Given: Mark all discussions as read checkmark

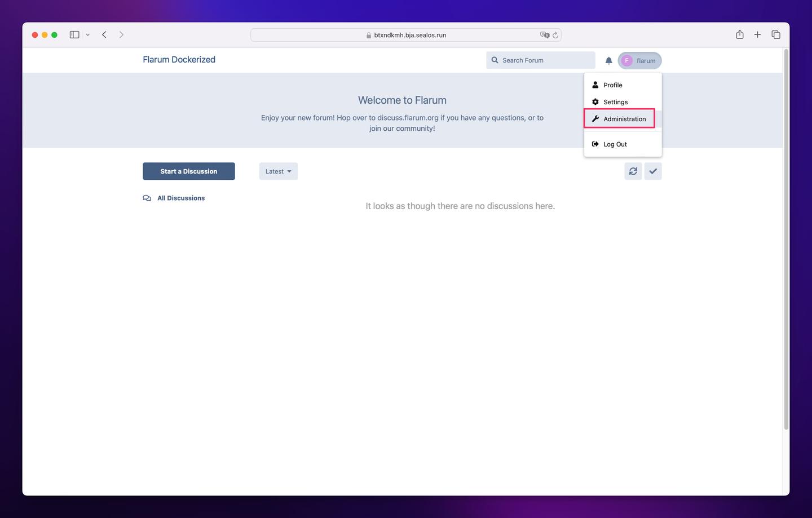Looking at the screenshot, I should coord(653,171).
